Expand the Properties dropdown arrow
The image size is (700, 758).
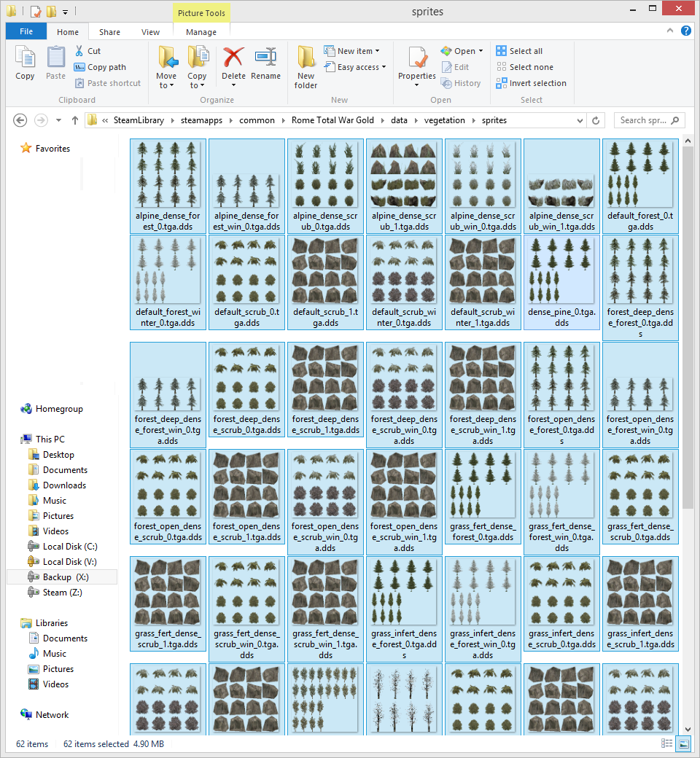click(416, 85)
